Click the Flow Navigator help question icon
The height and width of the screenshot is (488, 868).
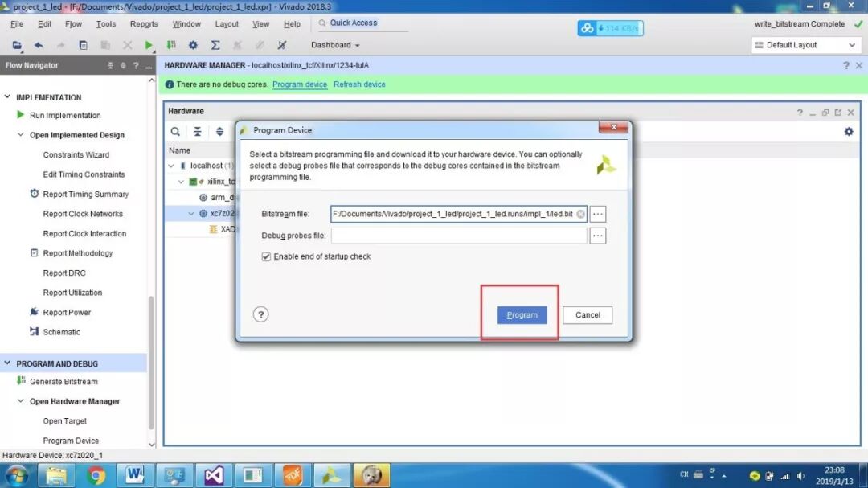tap(136, 65)
